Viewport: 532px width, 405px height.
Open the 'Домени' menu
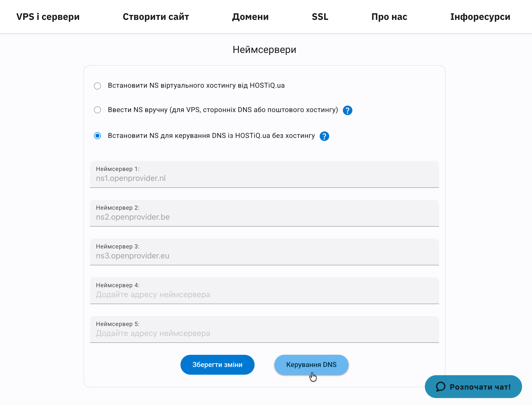(x=250, y=17)
